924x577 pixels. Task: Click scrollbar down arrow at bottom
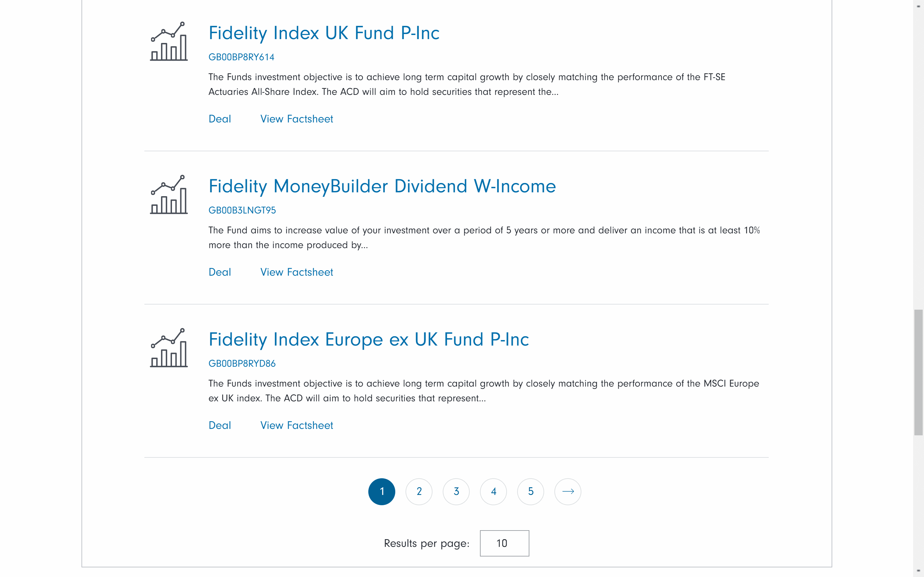coord(918,571)
